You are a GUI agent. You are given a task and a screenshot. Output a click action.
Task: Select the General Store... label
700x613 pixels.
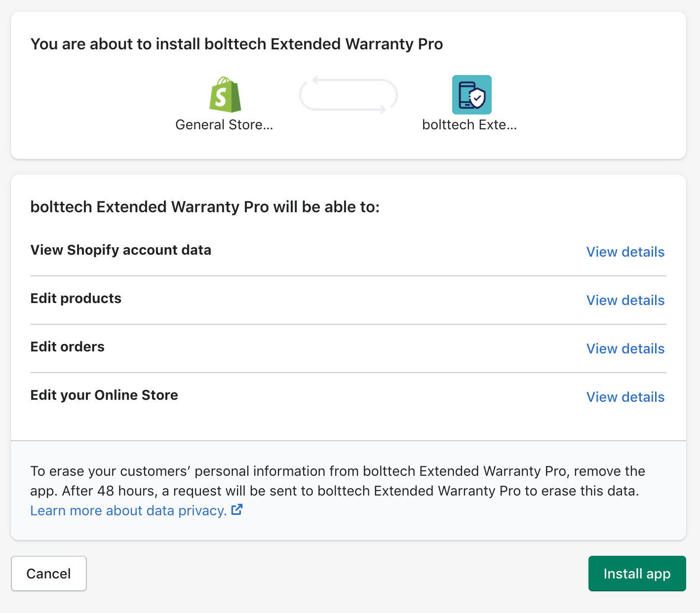pos(224,124)
